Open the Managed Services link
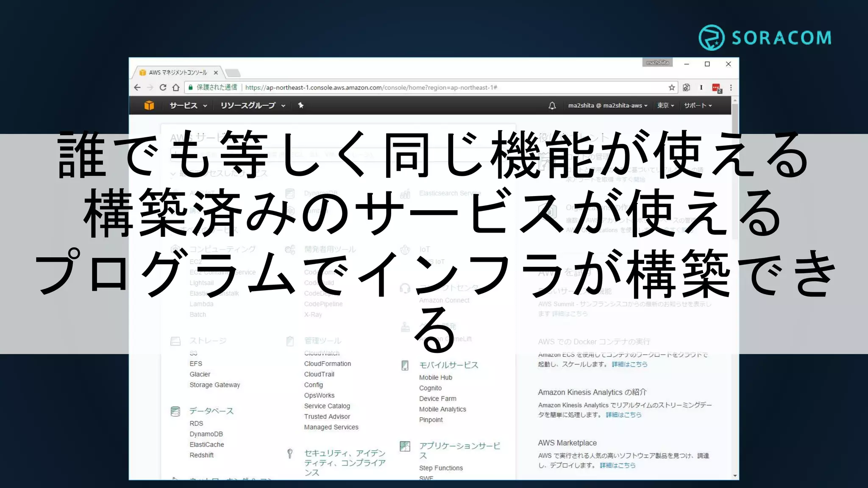This screenshot has height=488, width=868. (331, 427)
